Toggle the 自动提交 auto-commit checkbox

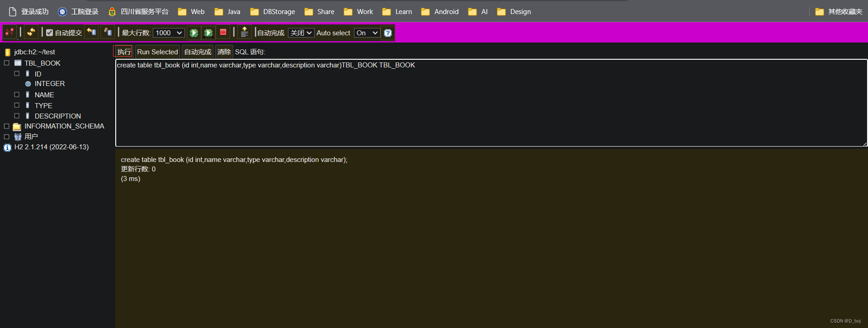coord(50,33)
